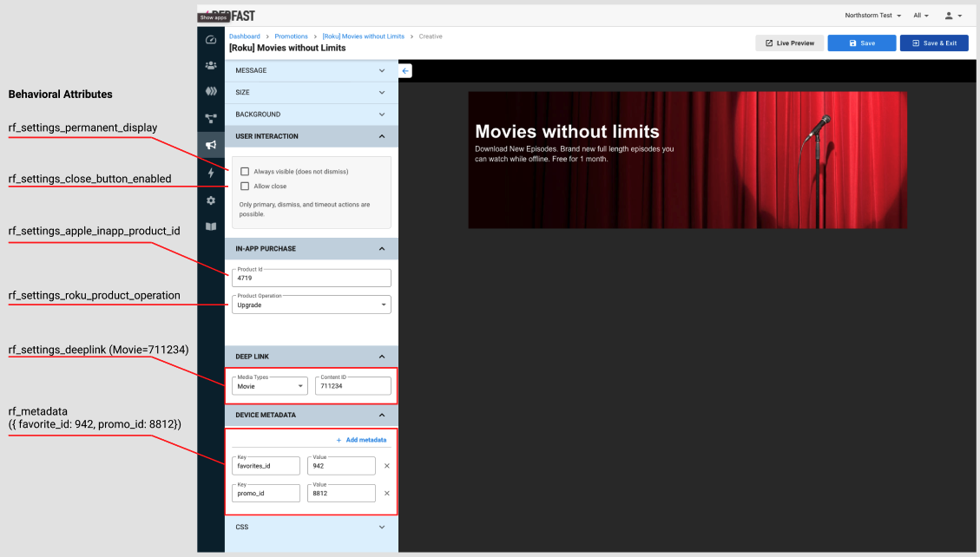Click the Content ID input field
The width and height of the screenshot is (980, 557).
pos(353,386)
